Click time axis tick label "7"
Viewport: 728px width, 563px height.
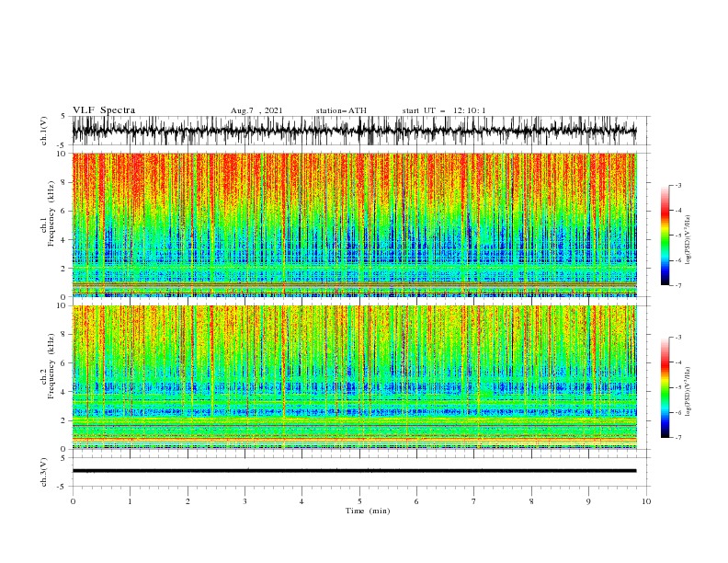[474, 501]
